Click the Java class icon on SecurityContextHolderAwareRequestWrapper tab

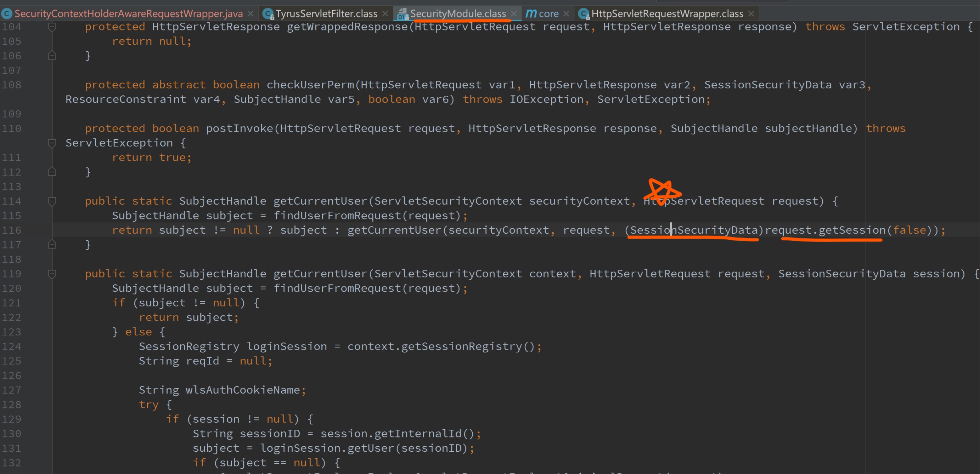tap(6, 14)
